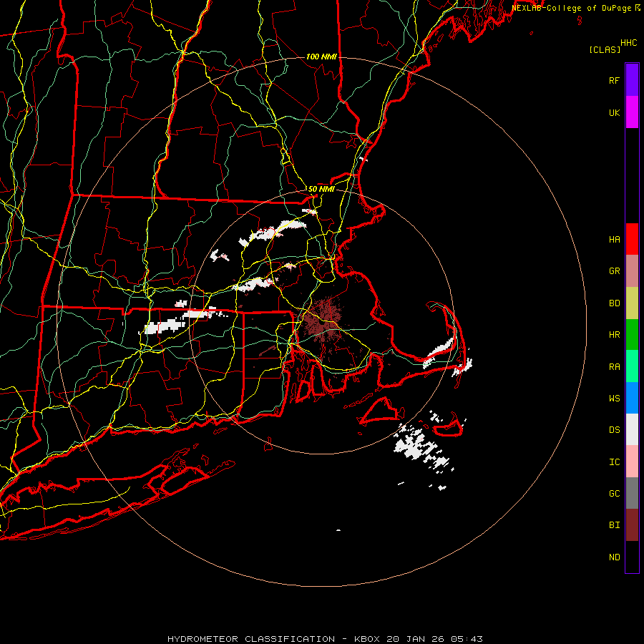
Task: Click the BI legend label
Action: [x=614, y=525]
